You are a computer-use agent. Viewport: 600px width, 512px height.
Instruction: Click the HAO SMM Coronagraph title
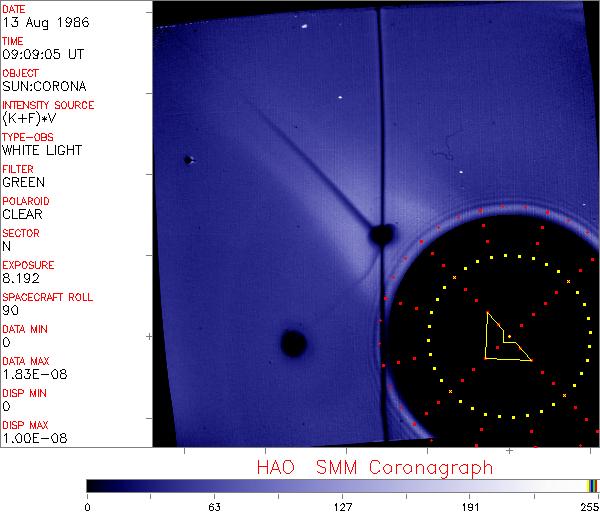374,467
